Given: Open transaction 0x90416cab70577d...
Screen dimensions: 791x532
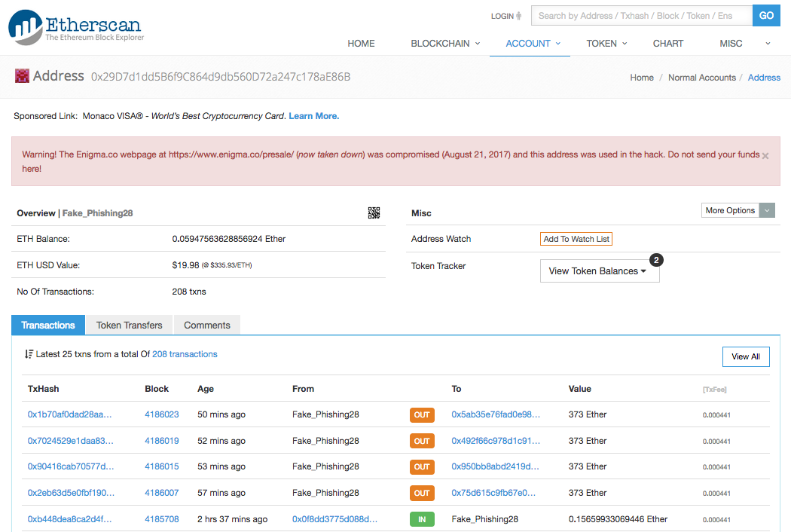Looking at the screenshot, I should (x=71, y=466).
